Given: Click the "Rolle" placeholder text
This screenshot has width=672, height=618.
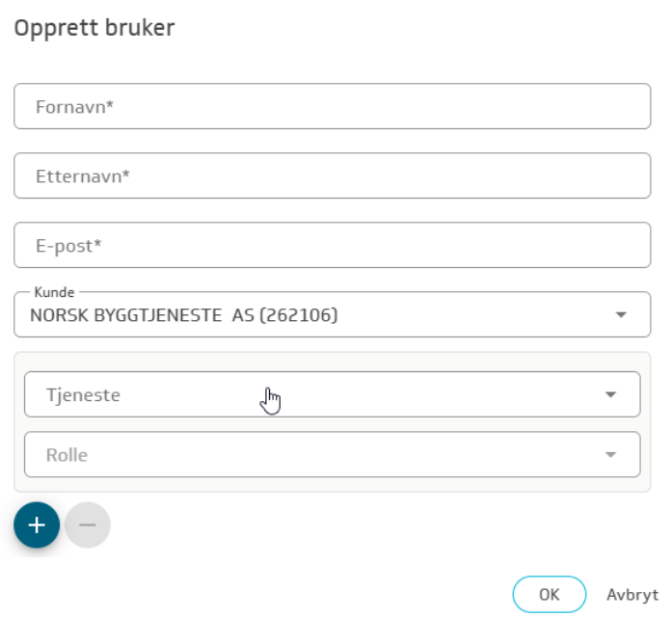Looking at the screenshot, I should pyautogui.click(x=67, y=455).
